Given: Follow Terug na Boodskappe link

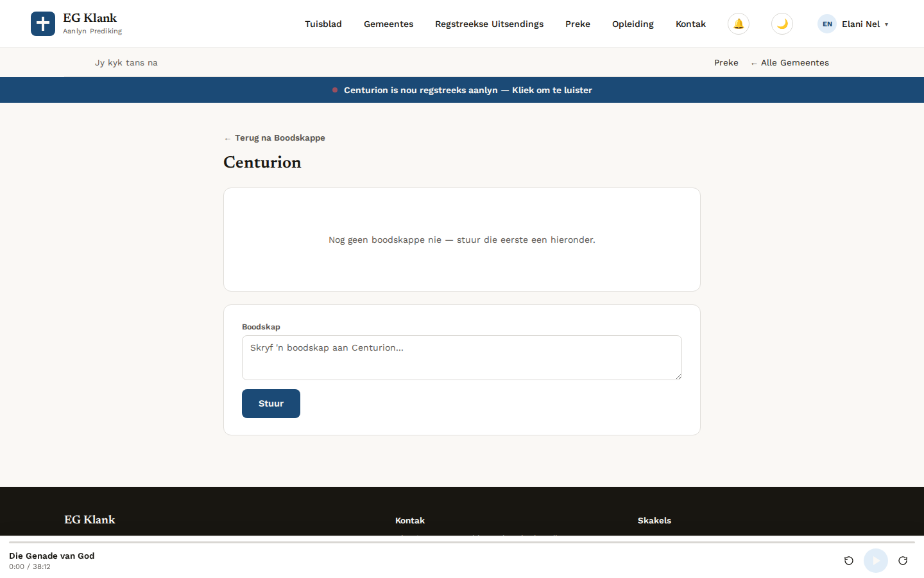Looking at the screenshot, I should (275, 138).
